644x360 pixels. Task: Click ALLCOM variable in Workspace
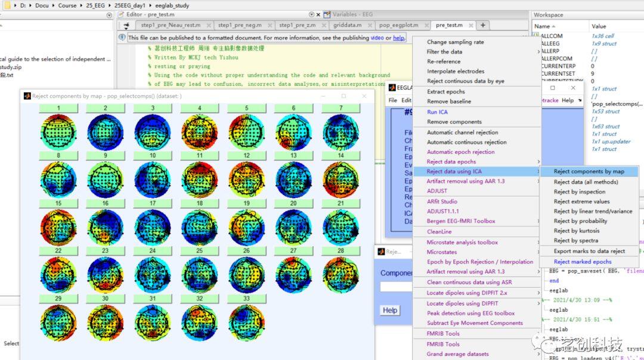pos(552,36)
